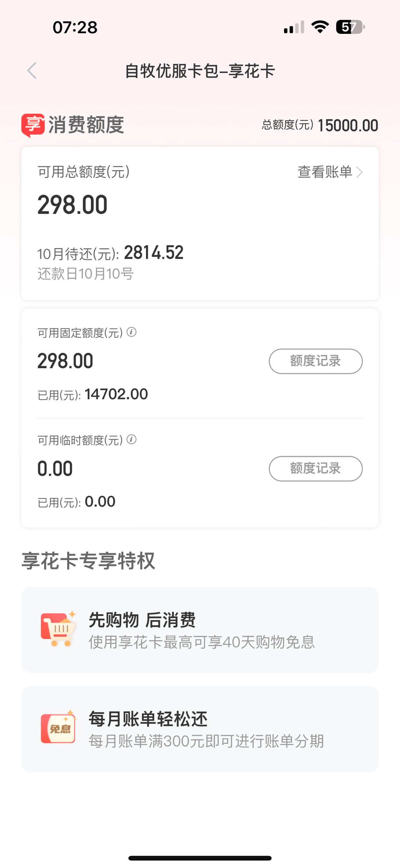Open info icon beside 可用固定额度

tap(131, 332)
